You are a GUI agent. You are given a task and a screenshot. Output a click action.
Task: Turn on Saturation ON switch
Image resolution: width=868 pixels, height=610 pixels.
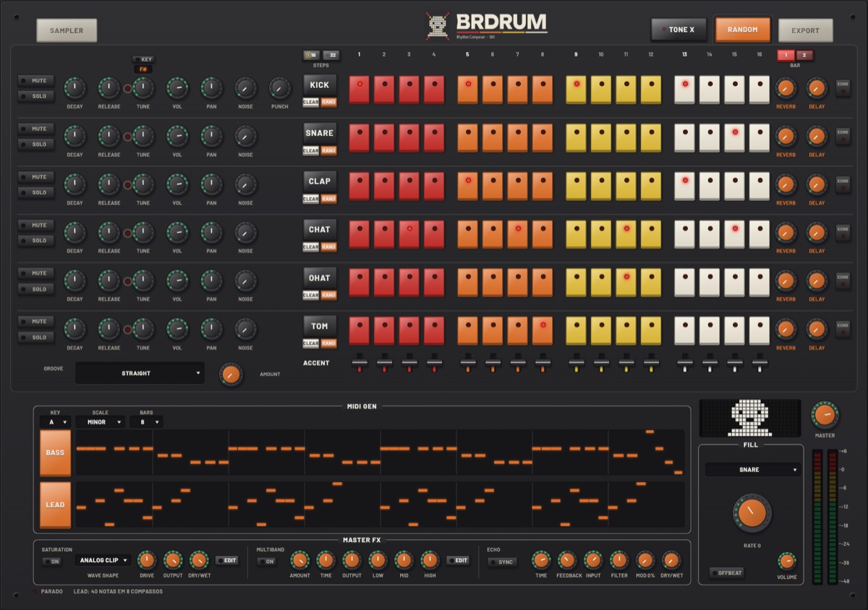pos(51,561)
